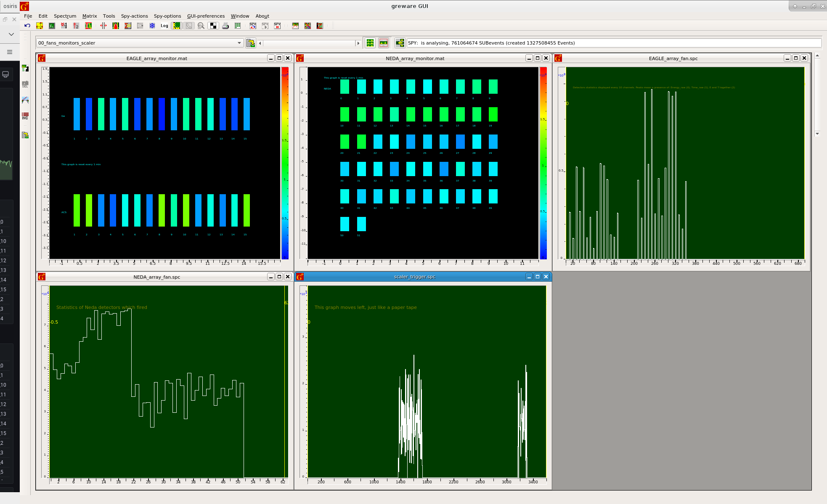This screenshot has width=827, height=504.
Task: Open the Spectrum menu
Action: [65, 16]
